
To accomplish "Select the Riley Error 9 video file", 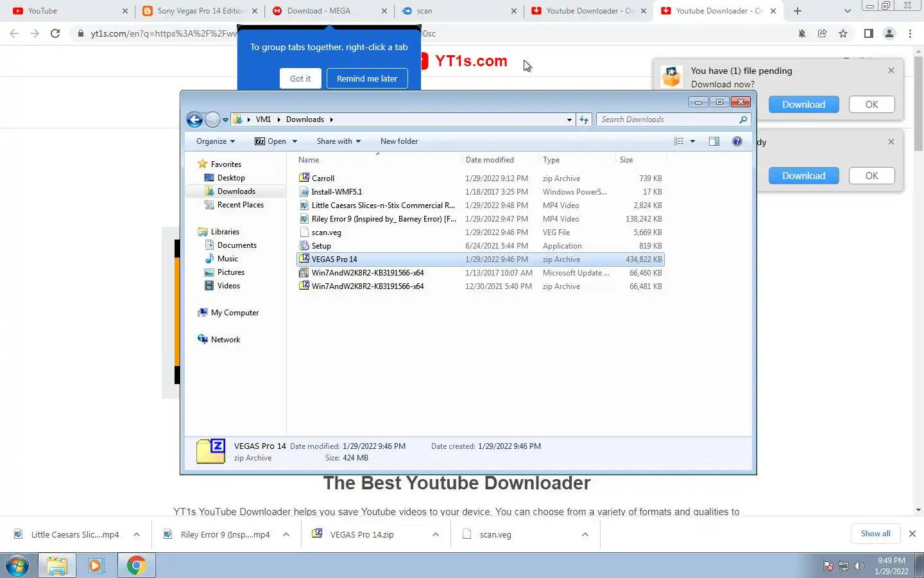I will (x=480, y=219).
